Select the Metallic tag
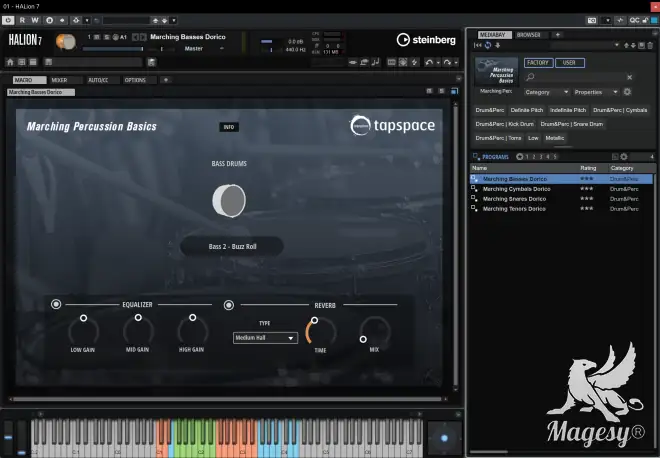 (554, 138)
